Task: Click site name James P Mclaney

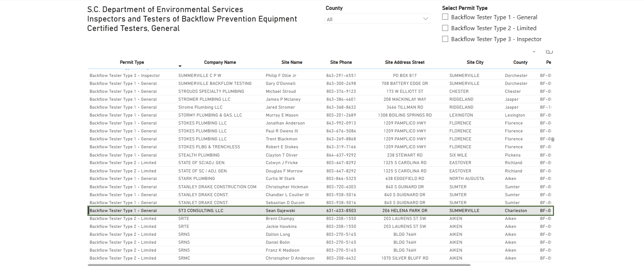Action: coord(283,99)
